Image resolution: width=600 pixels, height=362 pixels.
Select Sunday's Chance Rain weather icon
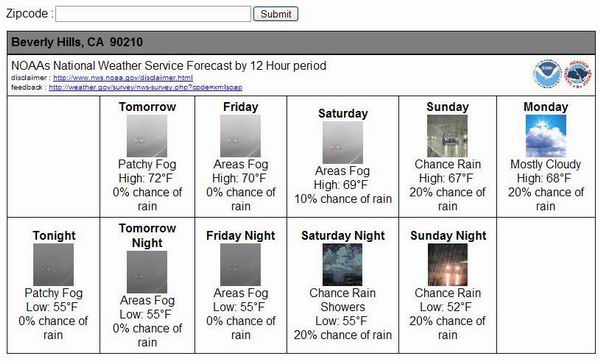point(447,136)
